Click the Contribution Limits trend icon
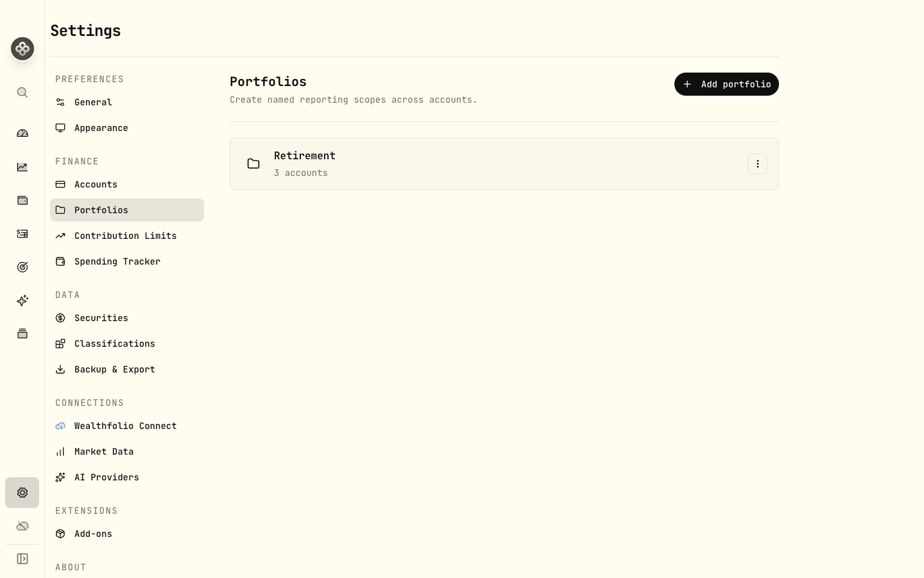The width and height of the screenshot is (924, 578). tap(60, 236)
